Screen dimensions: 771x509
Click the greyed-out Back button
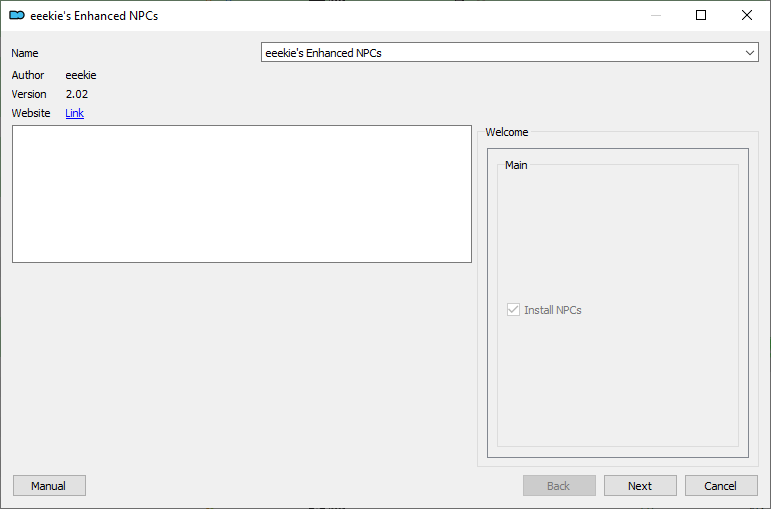pyautogui.click(x=559, y=485)
